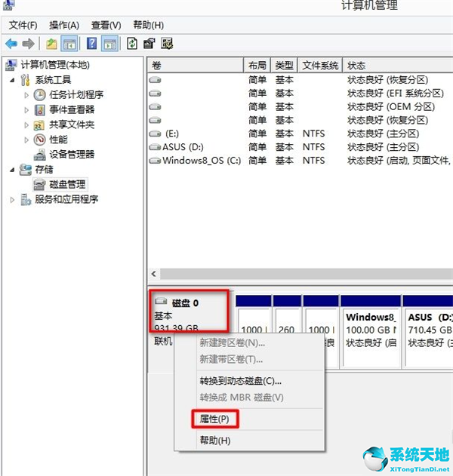
Task: Sort by the 状态 column header
Action: click(x=398, y=66)
